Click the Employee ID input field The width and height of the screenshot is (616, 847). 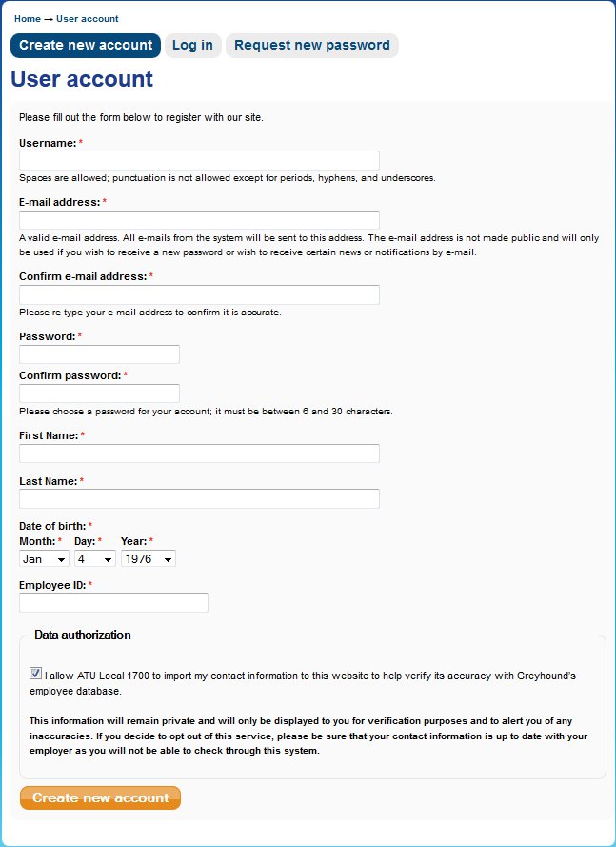113,602
